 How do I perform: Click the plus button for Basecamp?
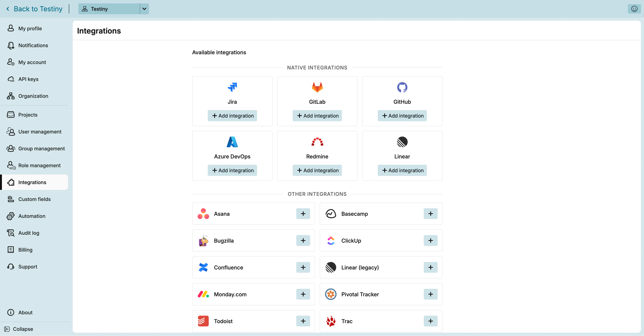[430, 214]
